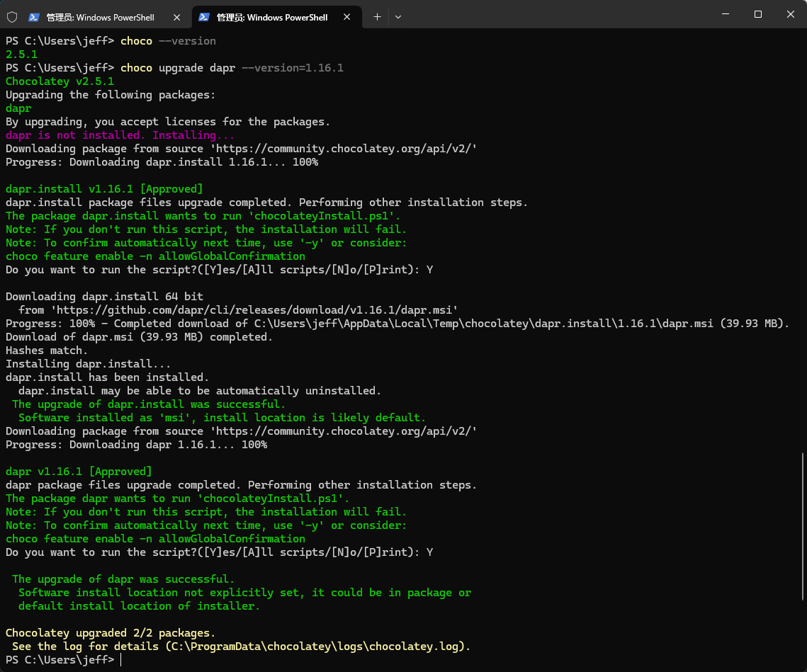Click 'Software install location not explicitly set' line

pyautogui.click(x=245, y=593)
